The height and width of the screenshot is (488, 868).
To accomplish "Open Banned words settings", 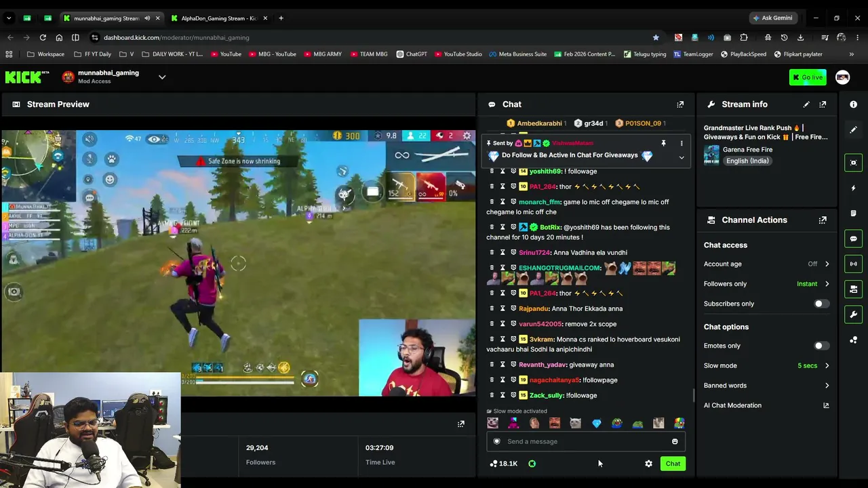I will (766, 386).
